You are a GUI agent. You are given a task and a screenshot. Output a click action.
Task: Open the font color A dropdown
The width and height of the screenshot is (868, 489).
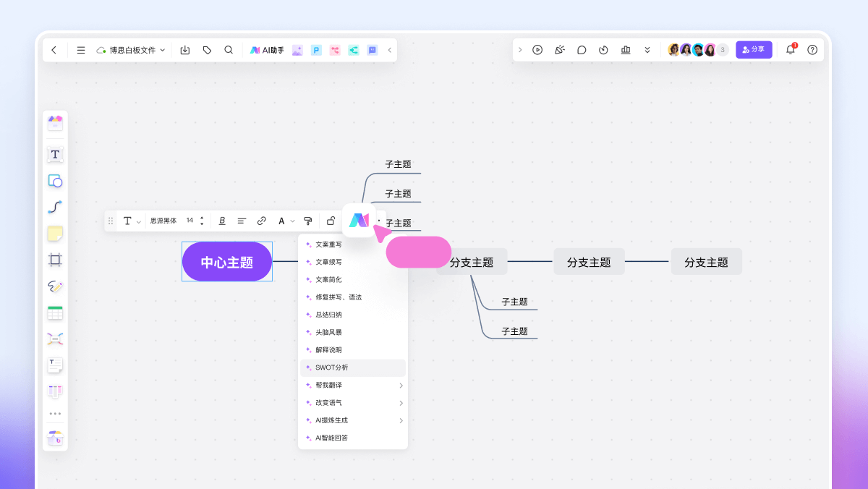(286, 221)
